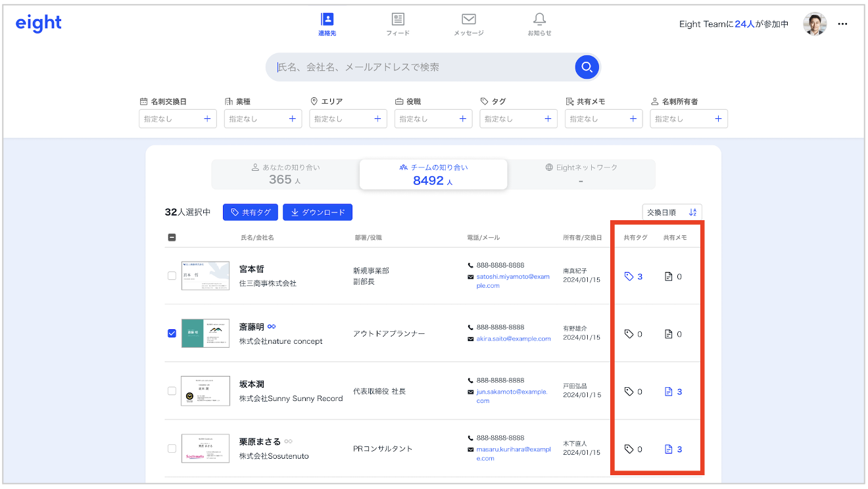Click the search magnifier button

pyautogui.click(x=586, y=67)
